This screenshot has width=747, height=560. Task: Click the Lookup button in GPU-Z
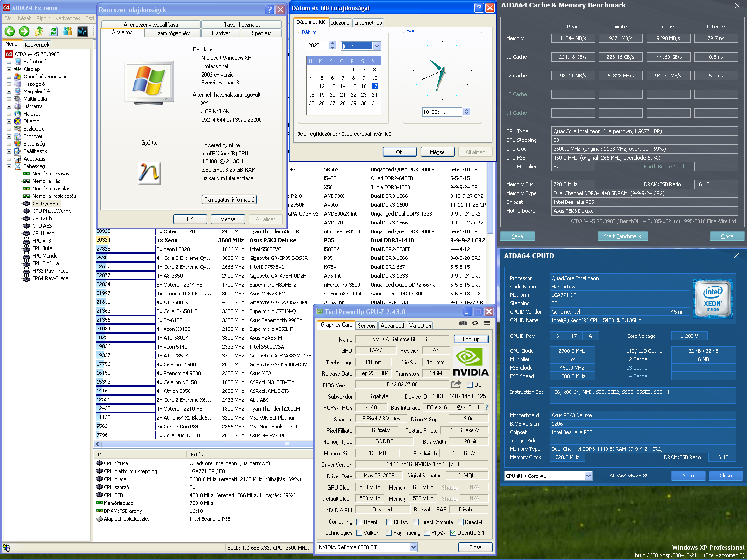pos(471,339)
